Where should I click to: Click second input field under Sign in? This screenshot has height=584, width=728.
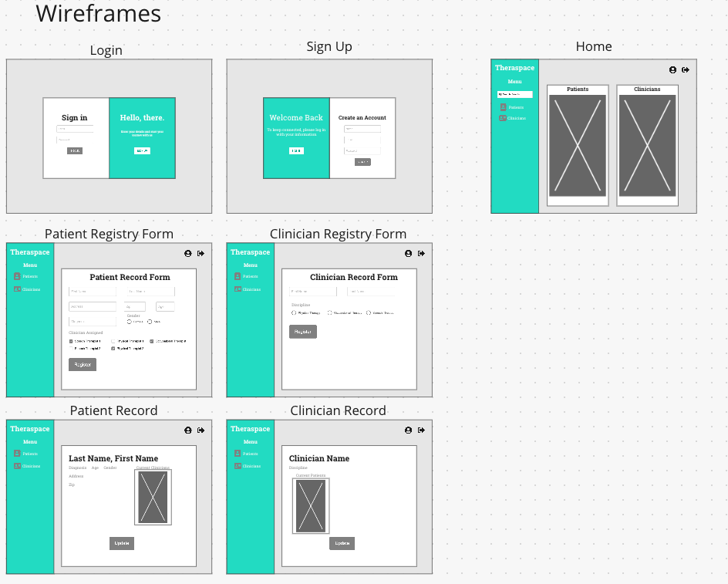click(75, 140)
